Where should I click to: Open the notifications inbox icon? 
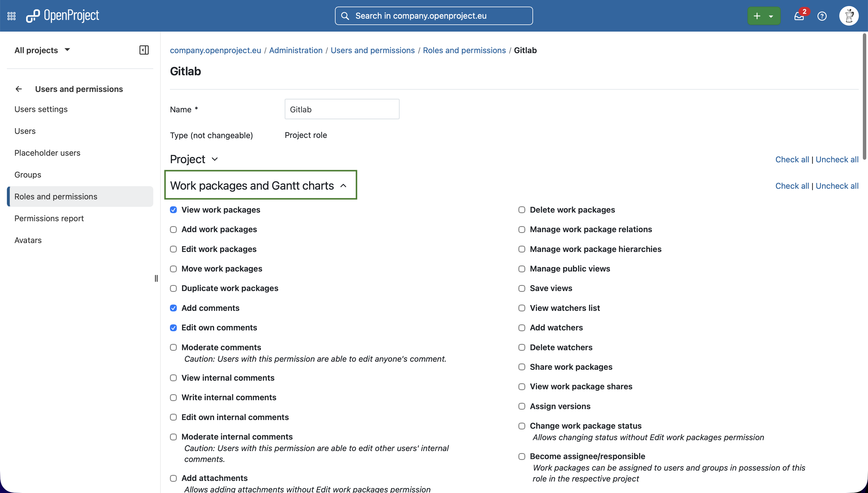(x=799, y=16)
